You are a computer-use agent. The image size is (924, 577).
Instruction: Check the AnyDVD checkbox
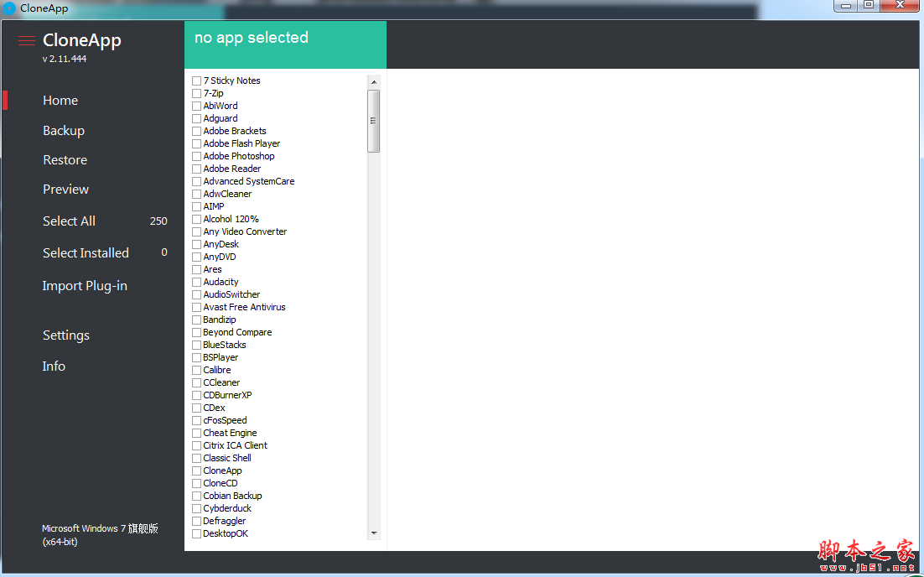click(x=197, y=257)
